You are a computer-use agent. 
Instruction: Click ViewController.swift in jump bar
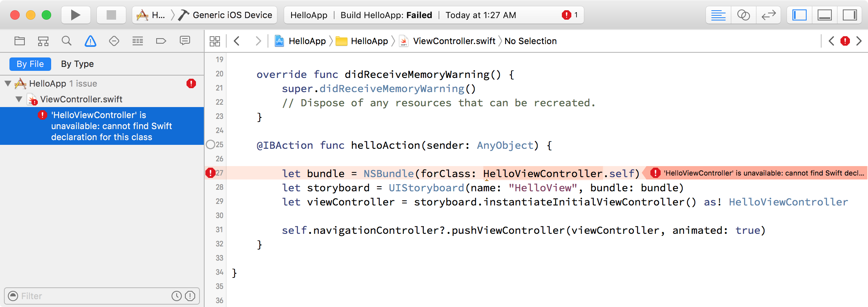[448, 41]
